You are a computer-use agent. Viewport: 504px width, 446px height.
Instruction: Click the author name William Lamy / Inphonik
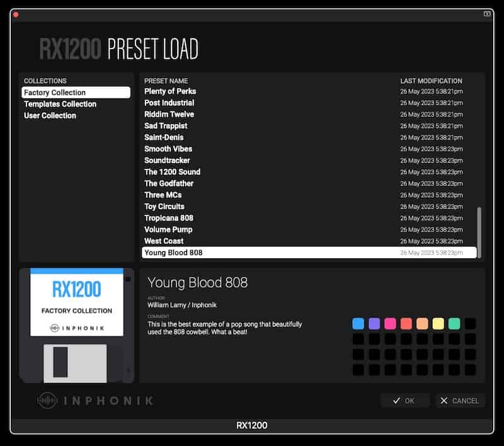[x=182, y=305]
